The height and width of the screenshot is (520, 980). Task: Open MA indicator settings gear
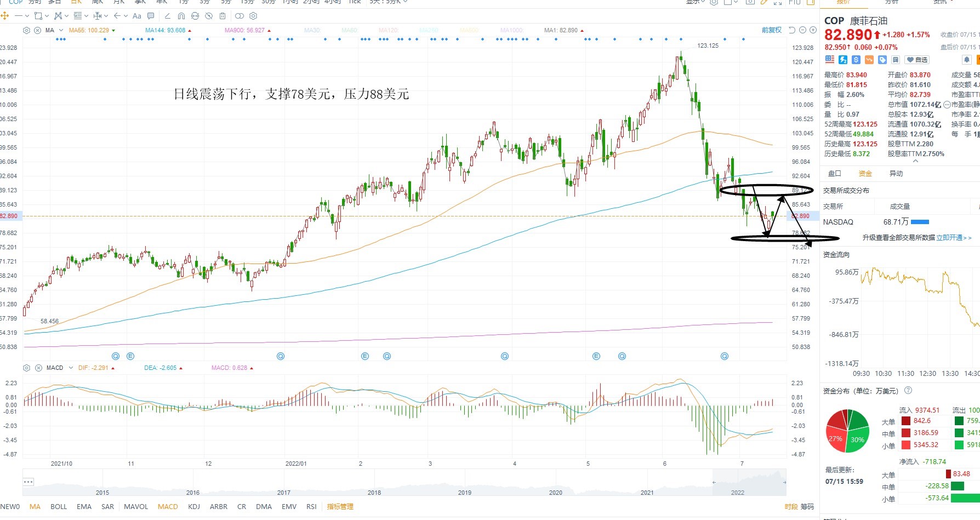26,30
